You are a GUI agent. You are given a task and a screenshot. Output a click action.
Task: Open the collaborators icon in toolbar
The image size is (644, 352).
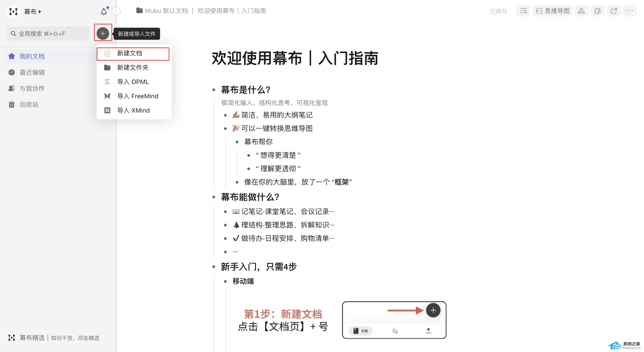click(x=597, y=11)
